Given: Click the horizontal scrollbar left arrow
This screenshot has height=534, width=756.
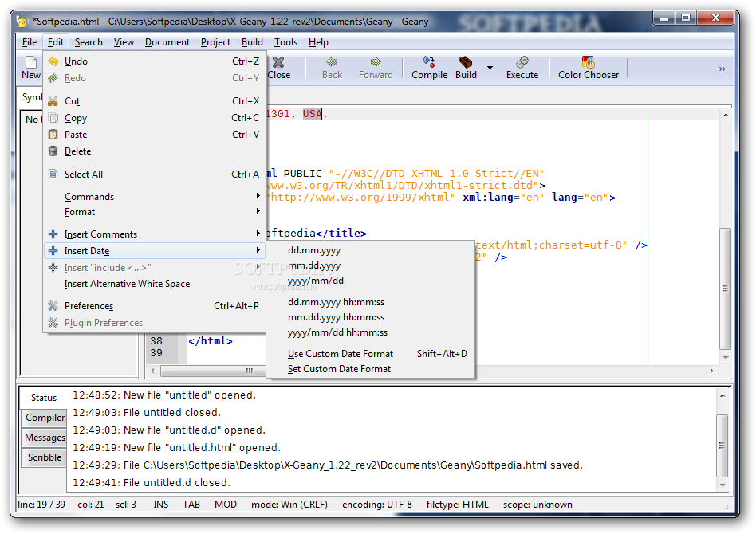Looking at the screenshot, I should 153,371.
